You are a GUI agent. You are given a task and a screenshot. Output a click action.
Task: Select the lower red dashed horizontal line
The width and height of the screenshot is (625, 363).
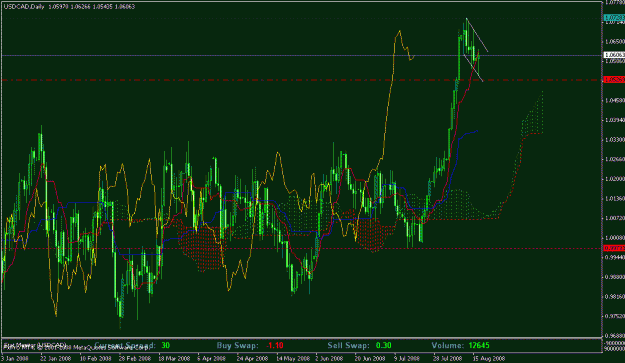click(301, 248)
